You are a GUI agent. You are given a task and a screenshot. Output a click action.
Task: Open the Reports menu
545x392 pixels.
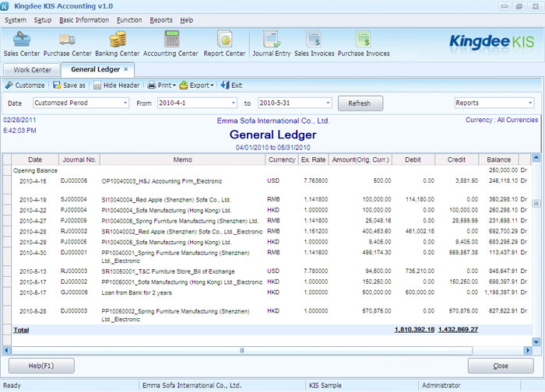(x=161, y=20)
